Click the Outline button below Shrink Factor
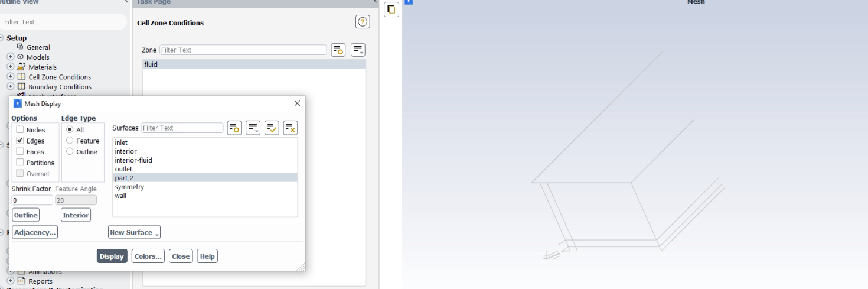The image size is (868, 289). [x=25, y=215]
